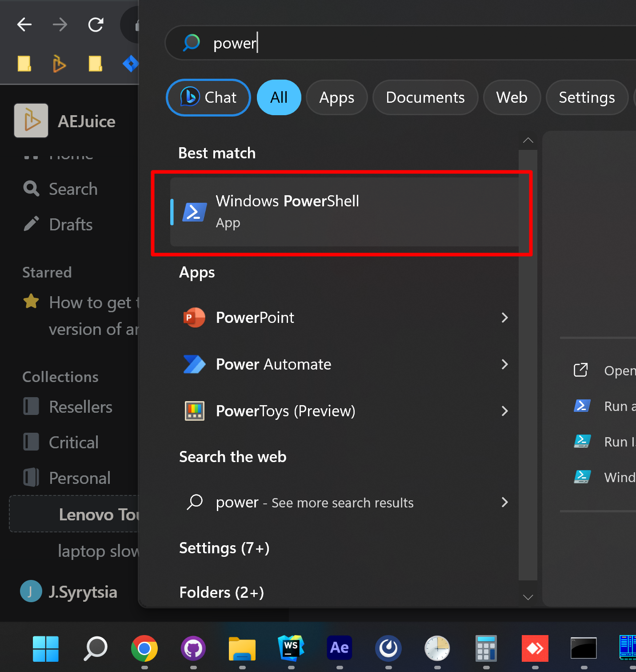Open AnyDesk from taskbar
The image size is (636, 672).
[535, 648]
